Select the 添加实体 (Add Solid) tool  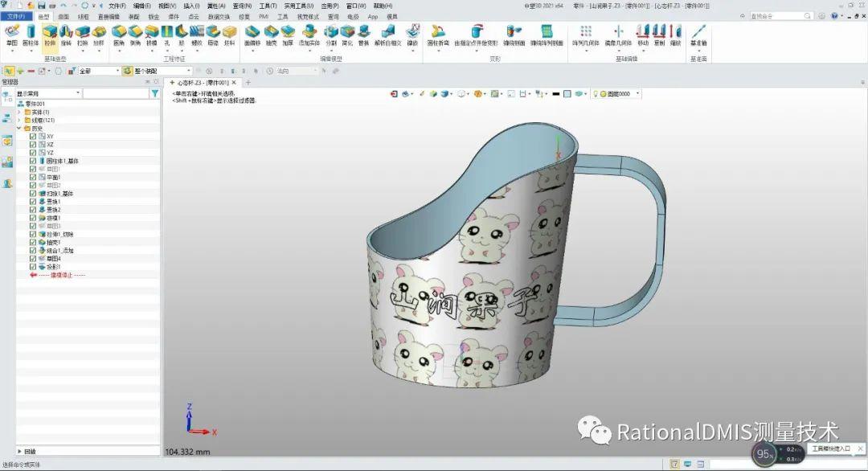309,35
